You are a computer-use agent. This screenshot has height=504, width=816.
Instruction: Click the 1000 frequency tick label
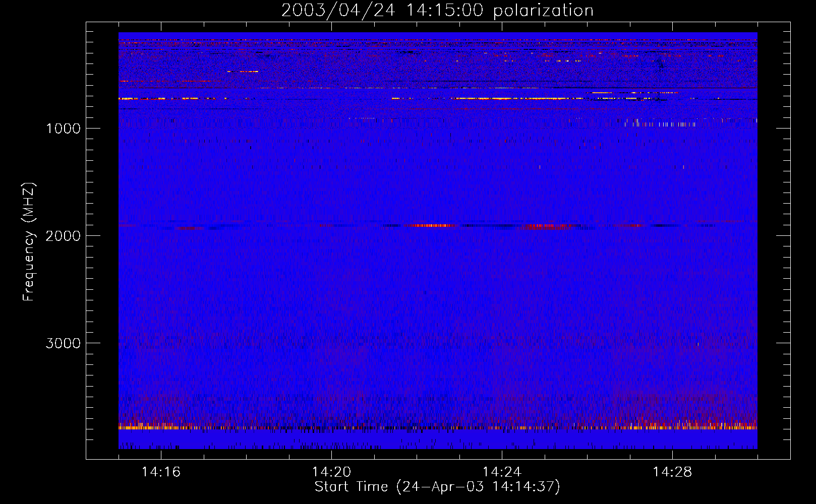click(63, 129)
